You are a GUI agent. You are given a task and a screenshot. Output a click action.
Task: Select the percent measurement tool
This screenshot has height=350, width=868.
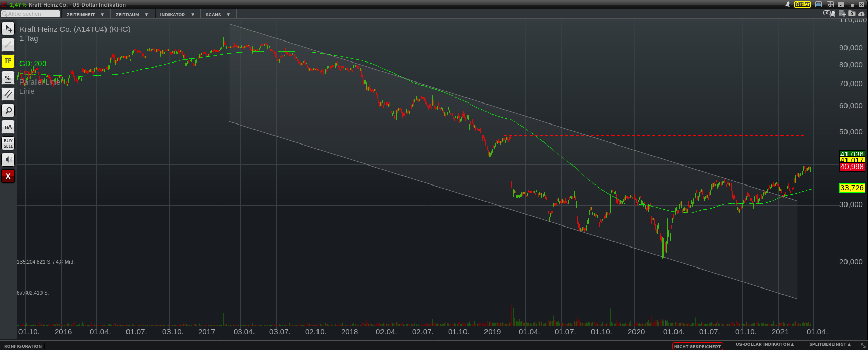coord(8,78)
